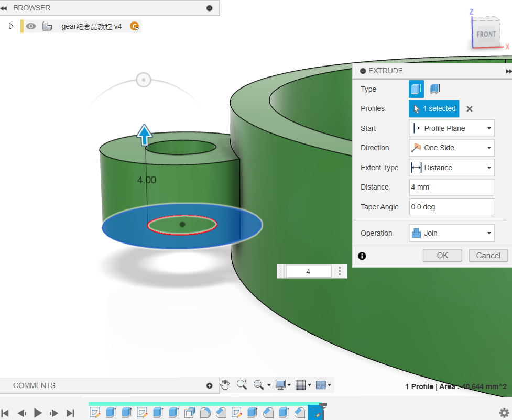The width and height of the screenshot is (512, 420).
Task: Open Display Settings monitor icon
Action: click(281, 385)
